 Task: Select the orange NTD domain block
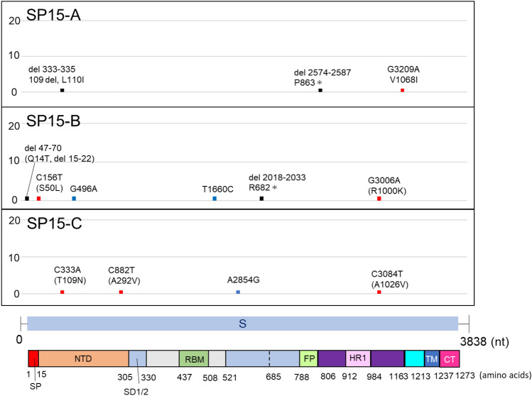click(83, 358)
